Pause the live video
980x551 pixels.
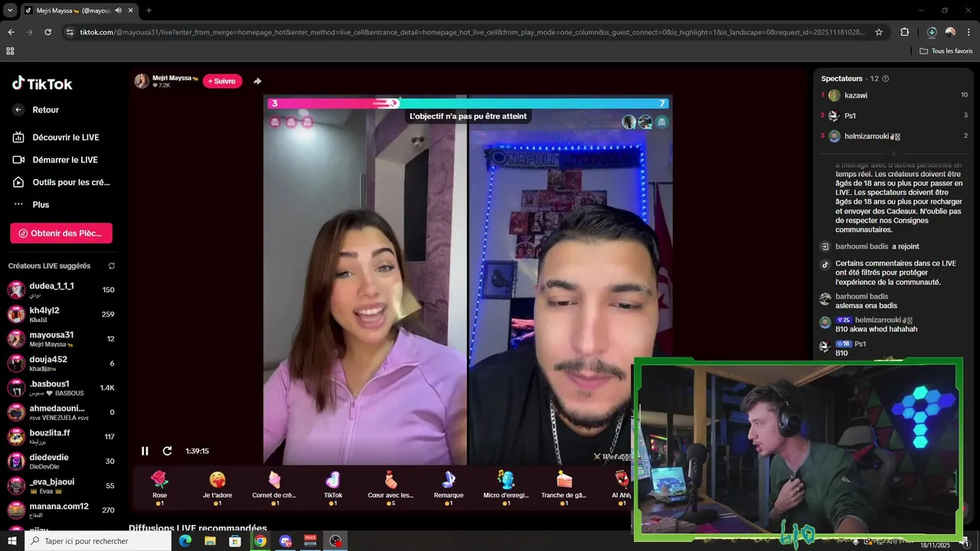click(145, 451)
